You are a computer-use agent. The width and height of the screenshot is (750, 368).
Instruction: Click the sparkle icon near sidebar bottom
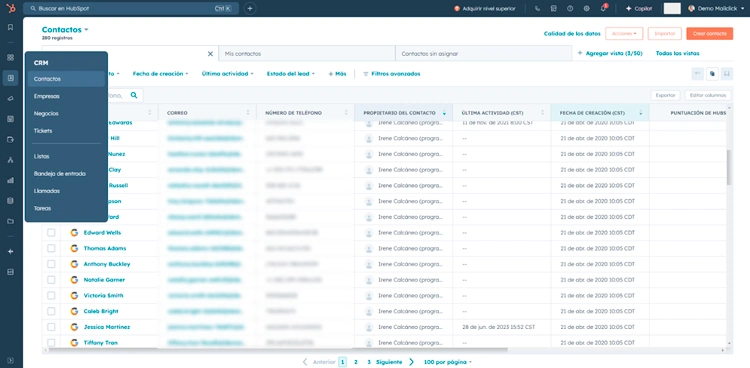tap(11, 252)
